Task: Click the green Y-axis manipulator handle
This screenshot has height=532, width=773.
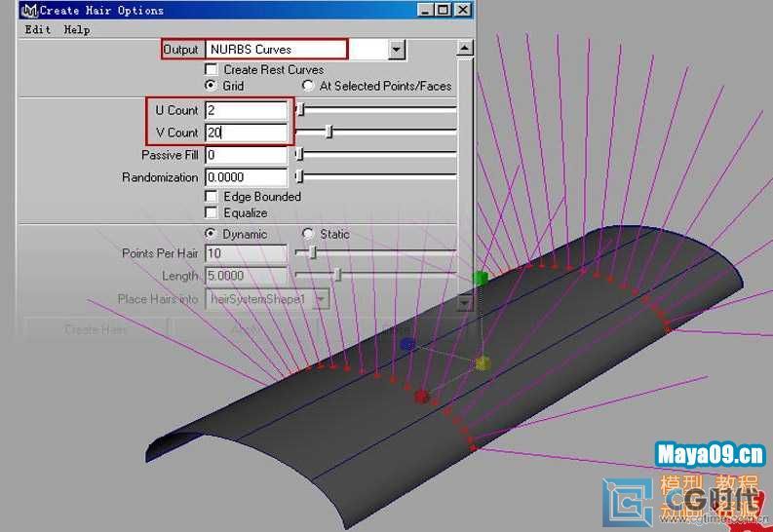Action: coord(480,279)
